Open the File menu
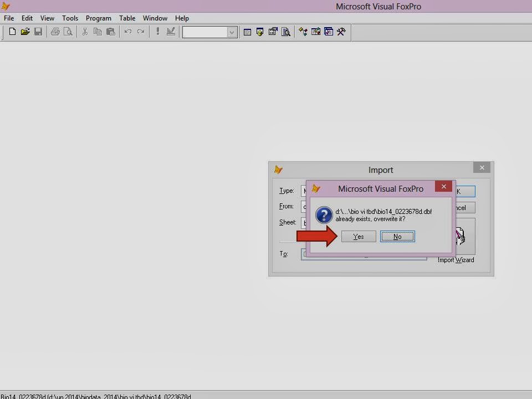The width and height of the screenshot is (532, 399). [9, 18]
